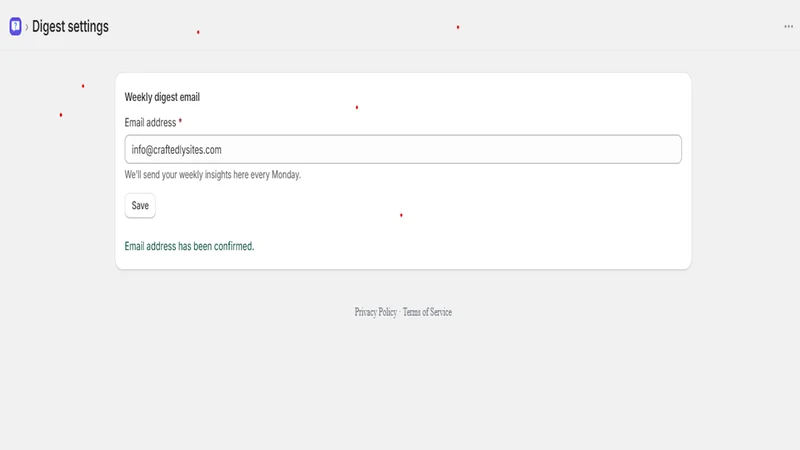
Task: Click the 'We'll send your weekly insights' hint
Action: pyautogui.click(x=213, y=174)
